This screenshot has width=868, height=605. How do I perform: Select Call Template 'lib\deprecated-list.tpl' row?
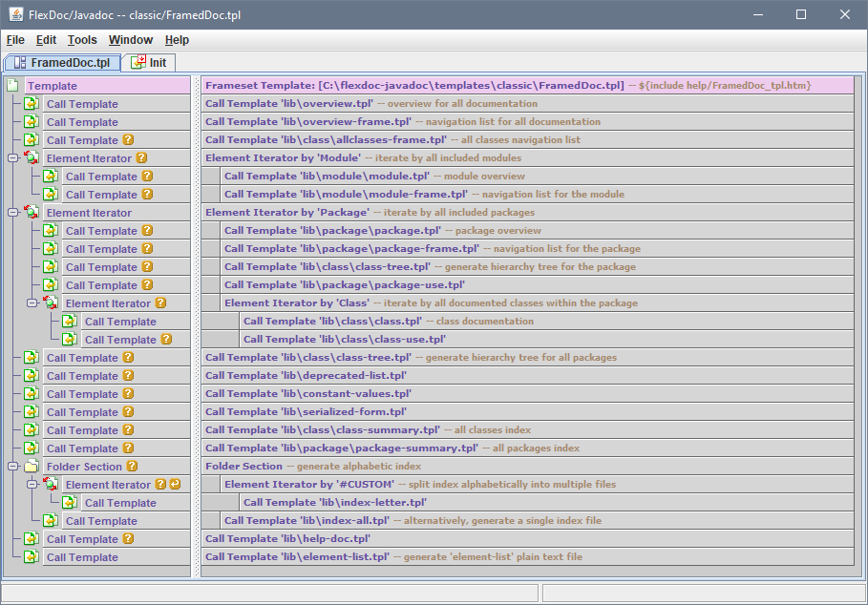527,376
